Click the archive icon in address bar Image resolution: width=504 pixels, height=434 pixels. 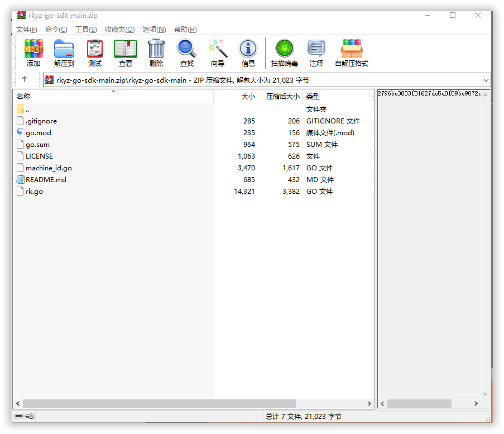[x=49, y=79]
